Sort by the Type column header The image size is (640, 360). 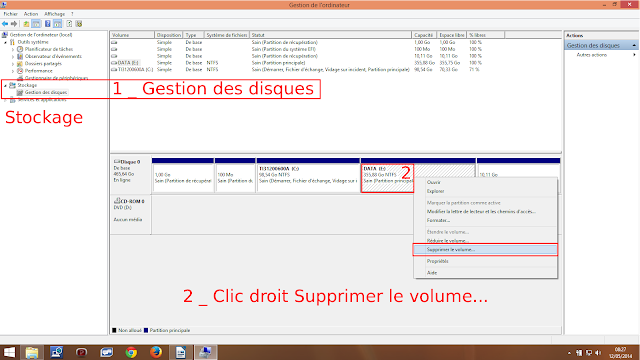click(x=193, y=35)
